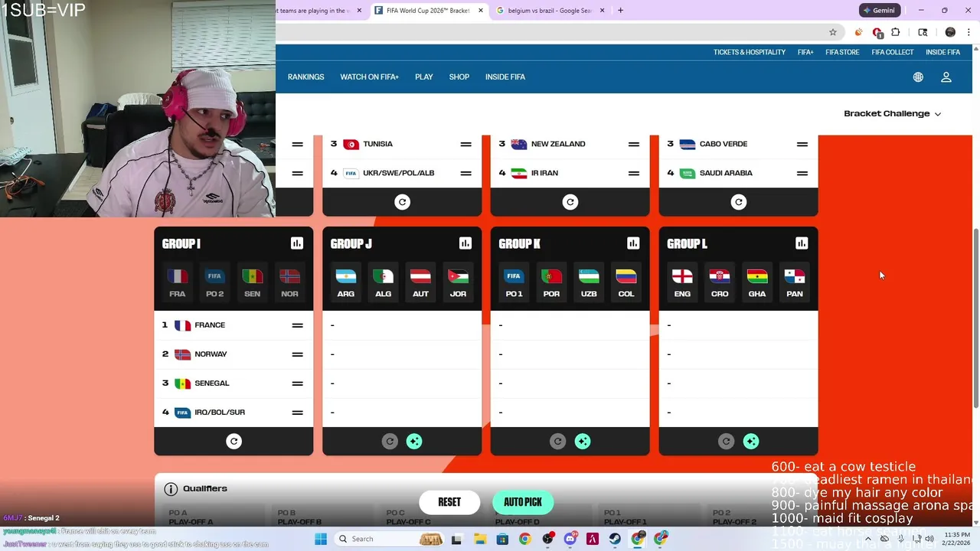The image size is (980, 551).
Task: Click New Zealand row reorder handle
Action: [x=634, y=144]
